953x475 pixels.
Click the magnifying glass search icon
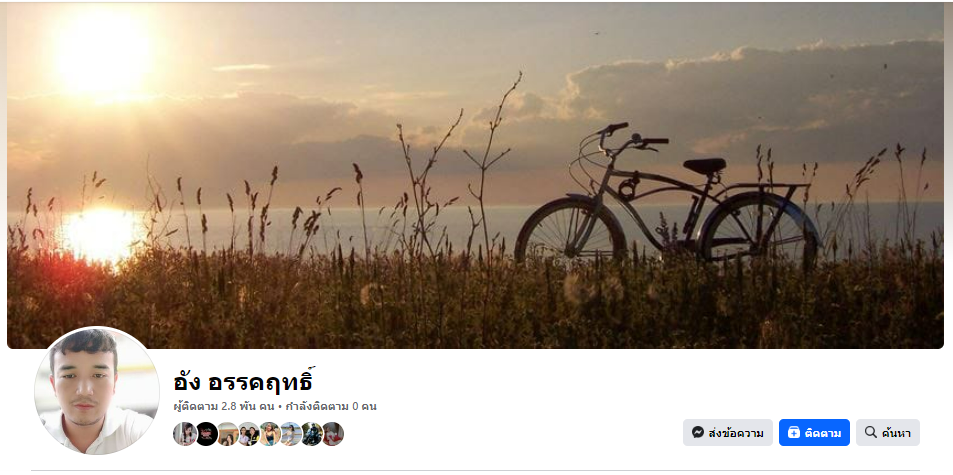[871, 432]
